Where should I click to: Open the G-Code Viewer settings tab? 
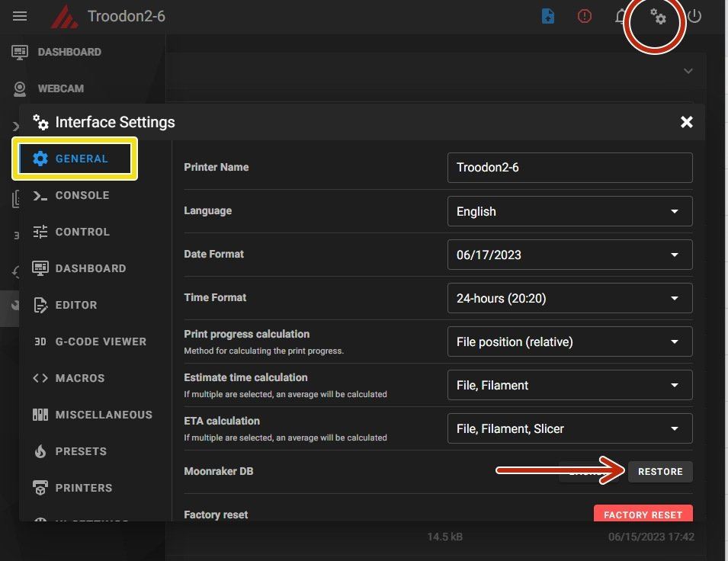(95, 341)
